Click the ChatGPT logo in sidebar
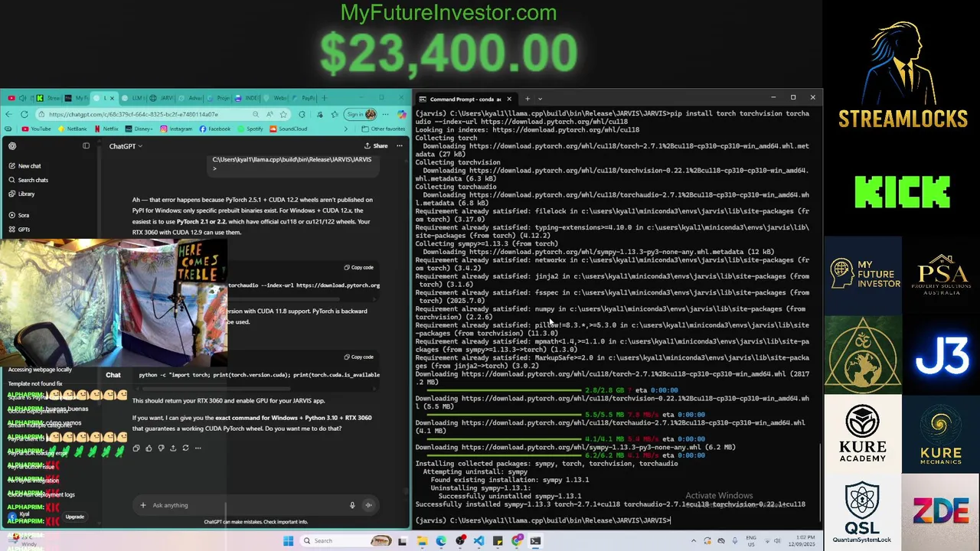The height and width of the screenshot is (551, 980). tap(12, 145)
